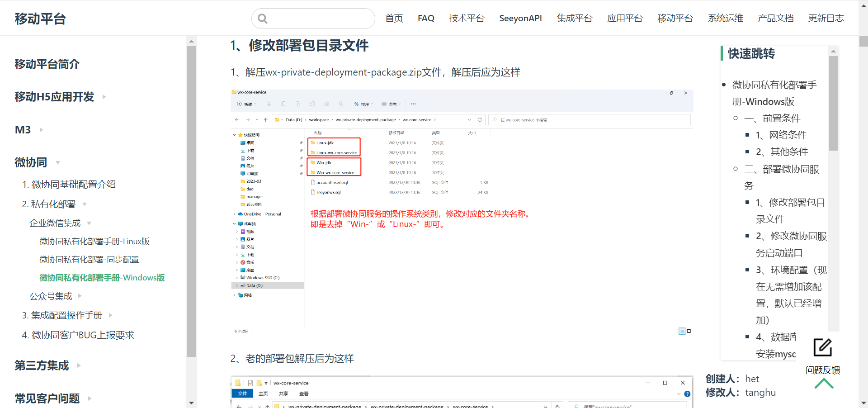The image size is (868, 408).
Task: Open 更新日志 from the top menu
Action: (x=826, y=19)
